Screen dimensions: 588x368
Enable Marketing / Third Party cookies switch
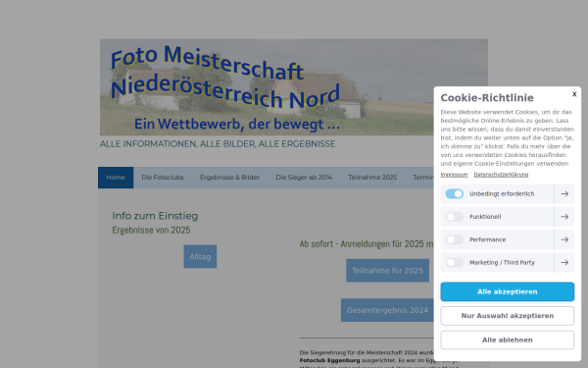[x=454, y=262]
